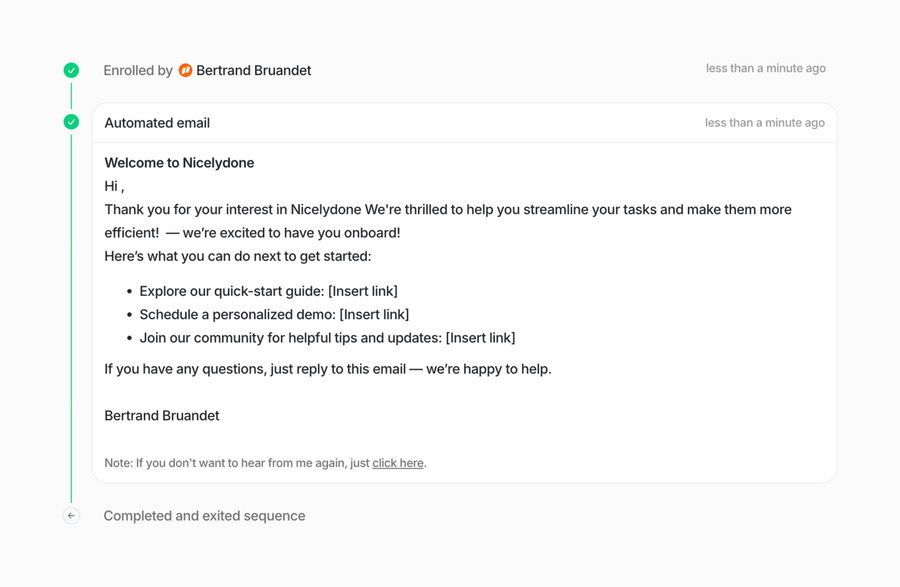Click the back arrow beside Completed and exited sequence
Image resolution: width=900 pixels, height=587 pixels.
[x=71, y=515]
